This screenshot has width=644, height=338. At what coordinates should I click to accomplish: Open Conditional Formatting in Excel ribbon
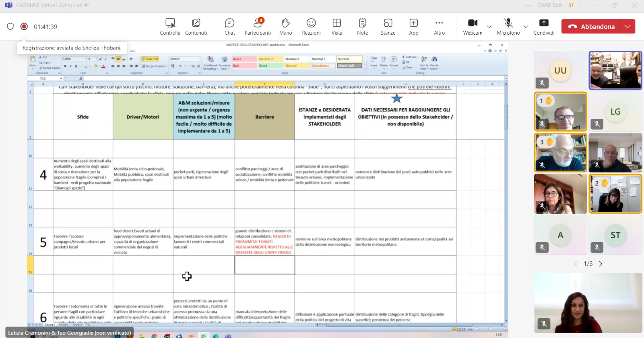(210, 63)
